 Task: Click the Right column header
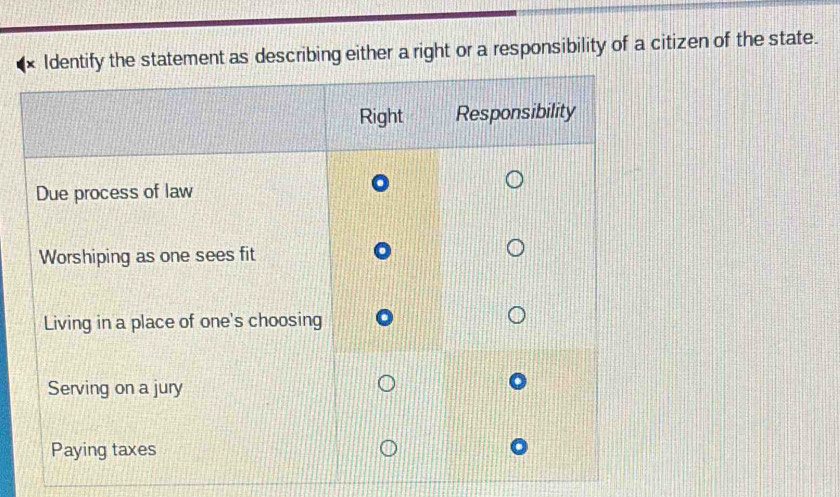(380, 116)
